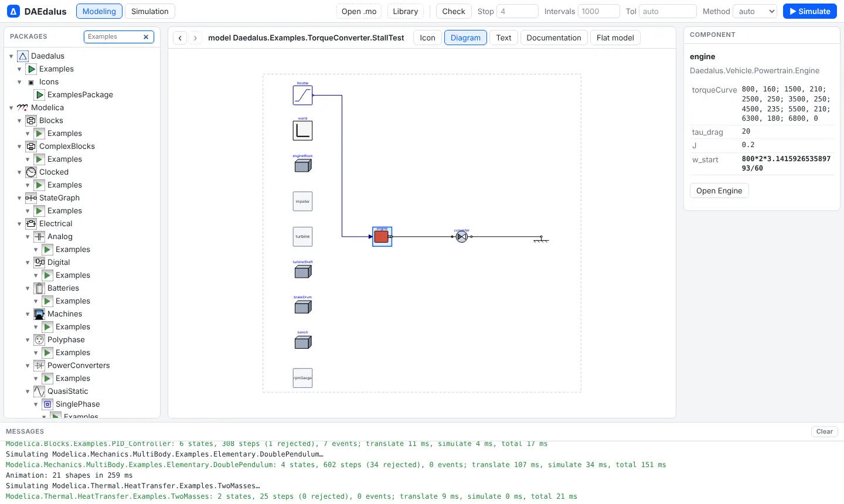The width and height of the screenshot is (844, 504).
Task: Open the Documentation tab
Action: 554,38
